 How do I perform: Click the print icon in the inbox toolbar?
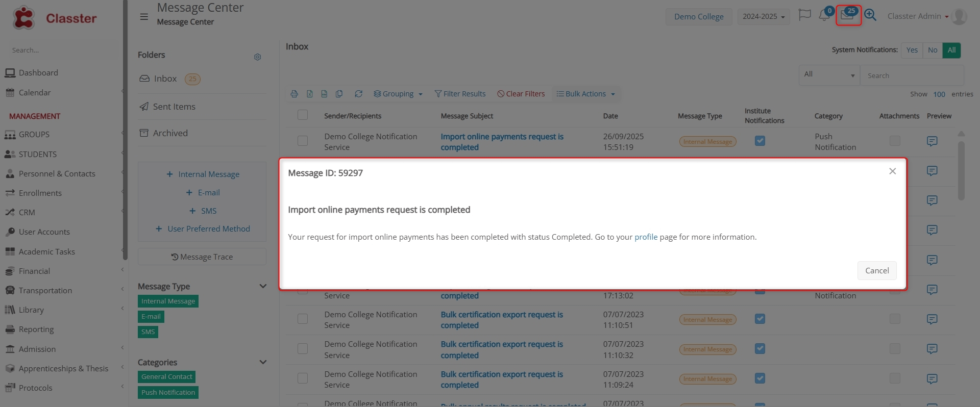(x=294, y=94)
